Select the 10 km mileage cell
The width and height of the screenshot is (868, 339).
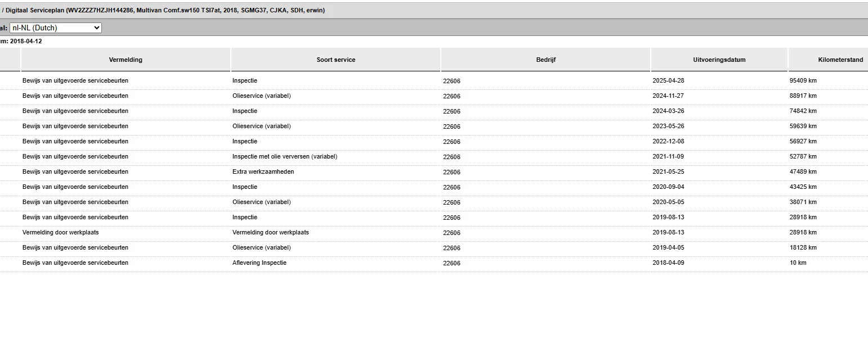pyautogui.click(x=798, y=263)
